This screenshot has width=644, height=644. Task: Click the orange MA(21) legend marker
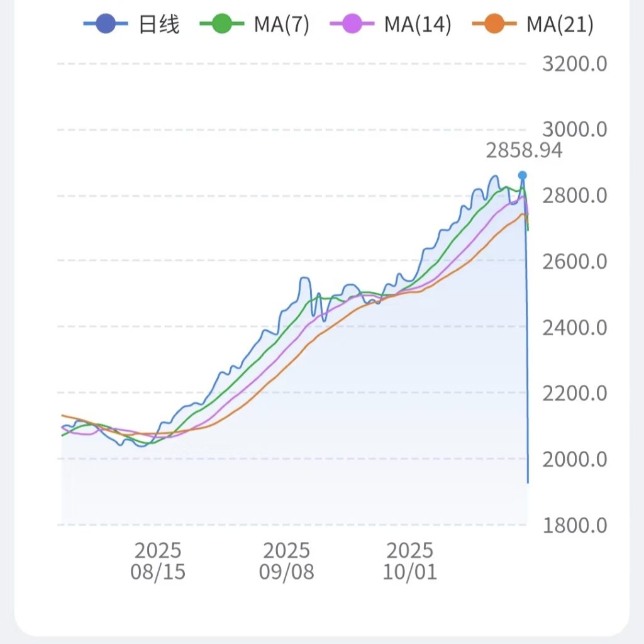494,25
